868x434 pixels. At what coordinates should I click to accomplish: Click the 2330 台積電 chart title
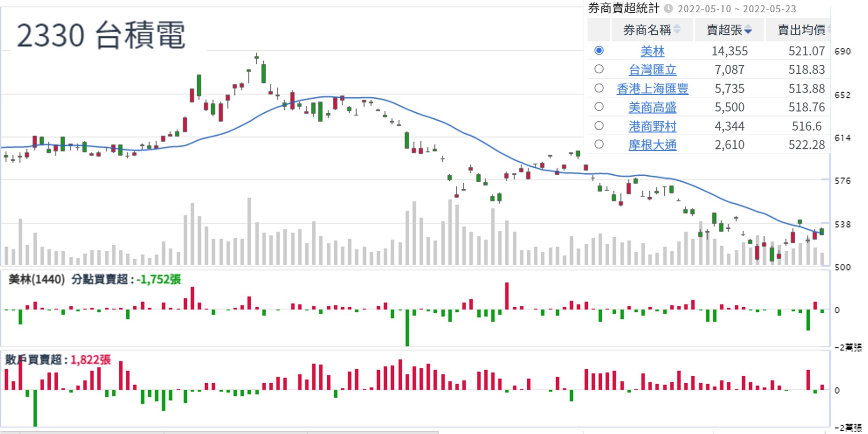pyautogui.click(x=101, y=35)
